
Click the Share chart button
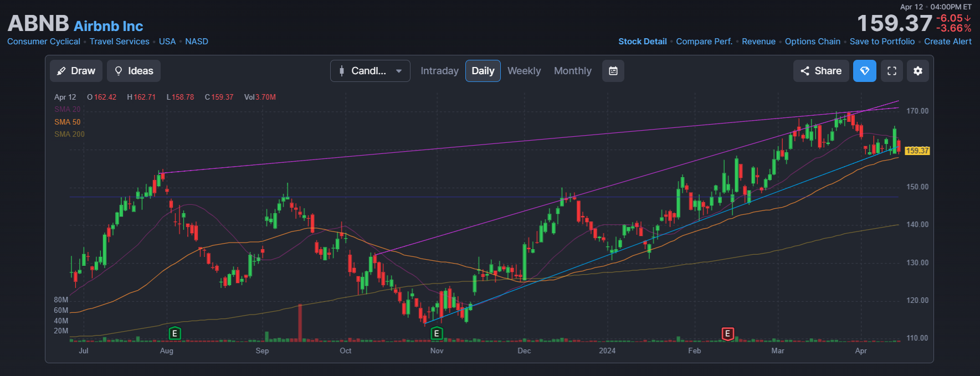click(x=821, y=71)
